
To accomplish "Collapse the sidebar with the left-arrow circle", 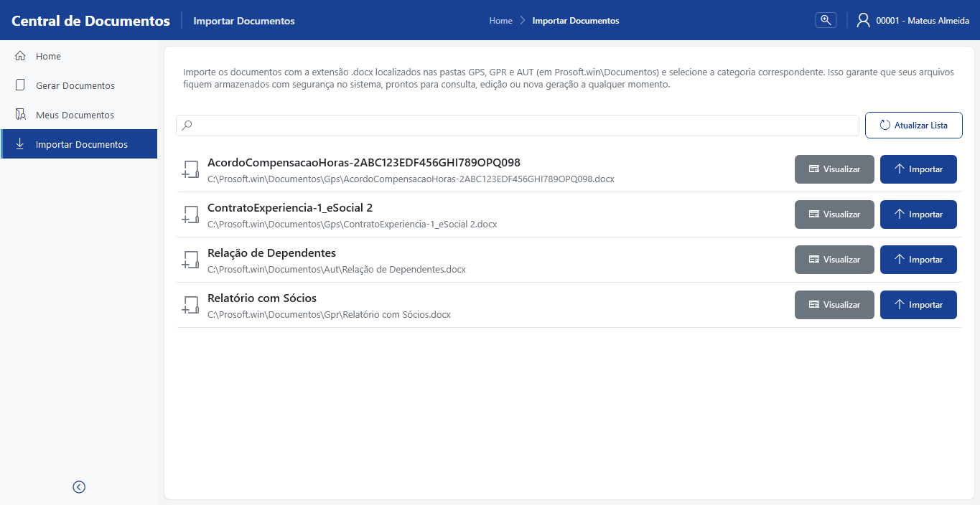I will click(x=79, y=487).
